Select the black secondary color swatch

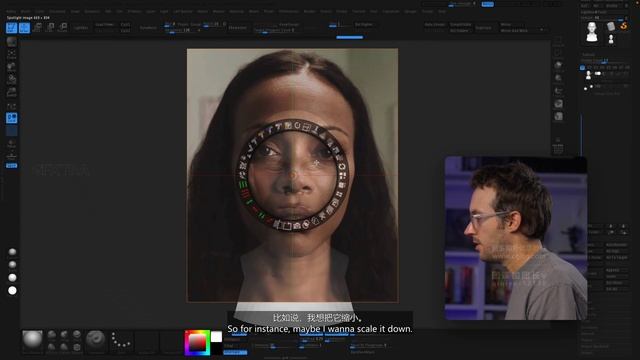216,349
